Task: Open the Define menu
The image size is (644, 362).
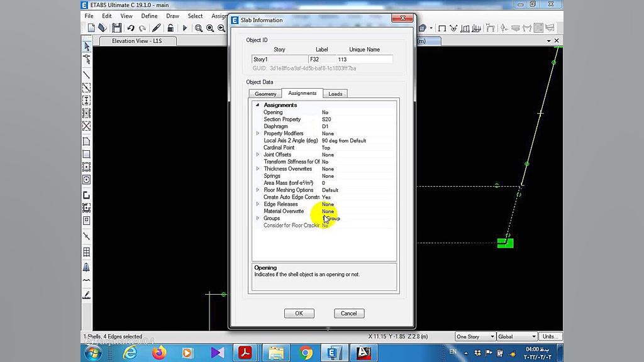Action: point(149,16)
